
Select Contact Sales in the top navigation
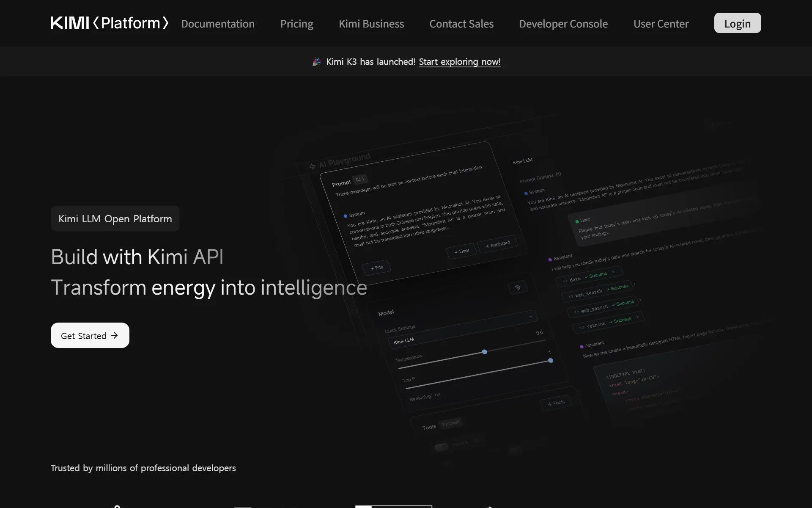pyautogui.click(x=461, y=24)
